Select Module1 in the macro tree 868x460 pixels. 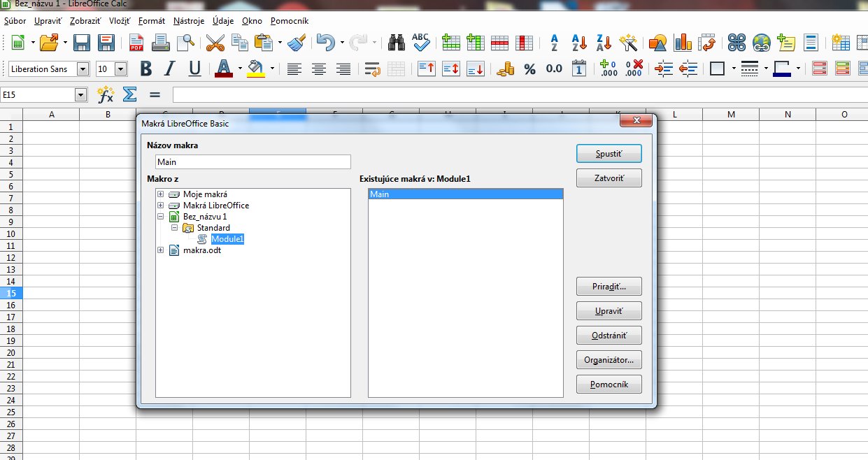[x=228, y=239]
